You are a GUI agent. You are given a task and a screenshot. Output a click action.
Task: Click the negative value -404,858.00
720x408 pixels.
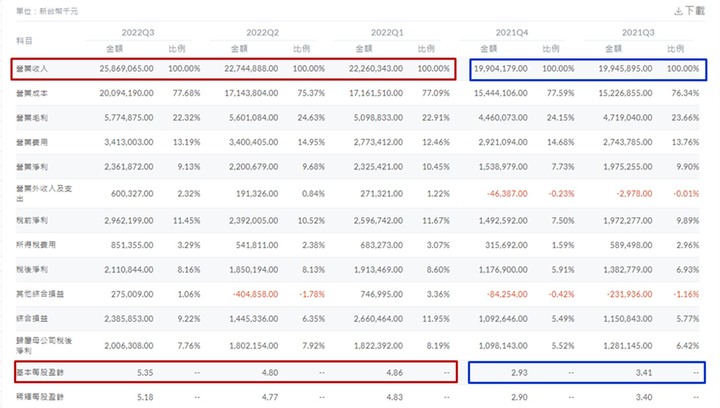(x=255, y=294)
